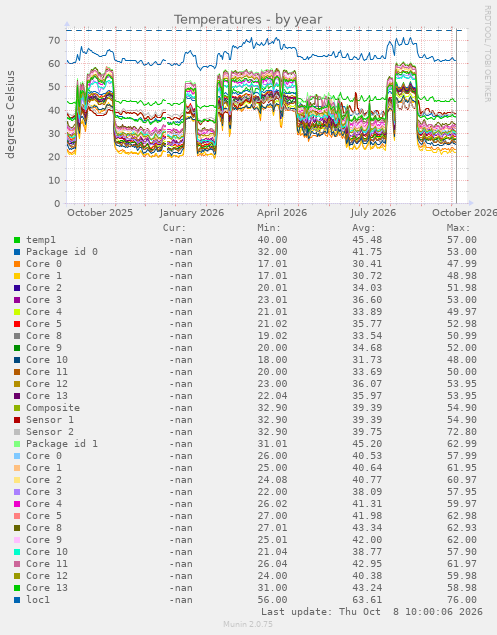Viewport: 497px width, 635px height.
Task: Click the Munin 2.0.75 footer text
Action: pos(248,624)
